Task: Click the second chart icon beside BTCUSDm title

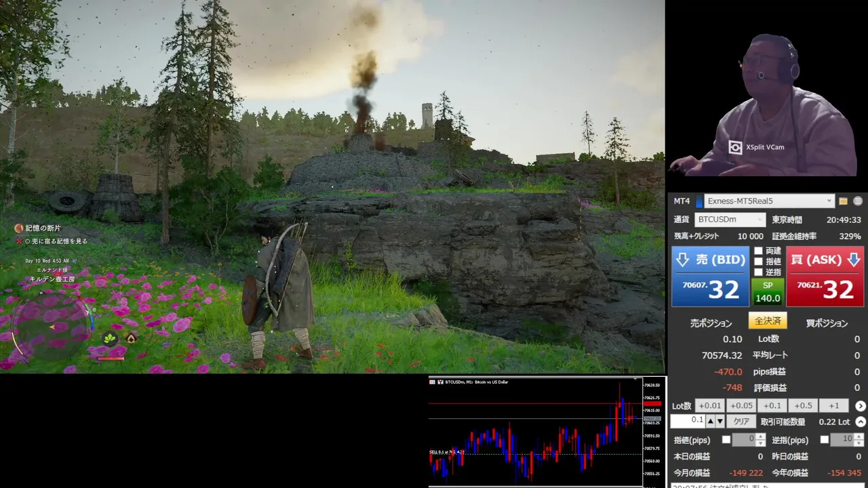Action: coord(440,382)
